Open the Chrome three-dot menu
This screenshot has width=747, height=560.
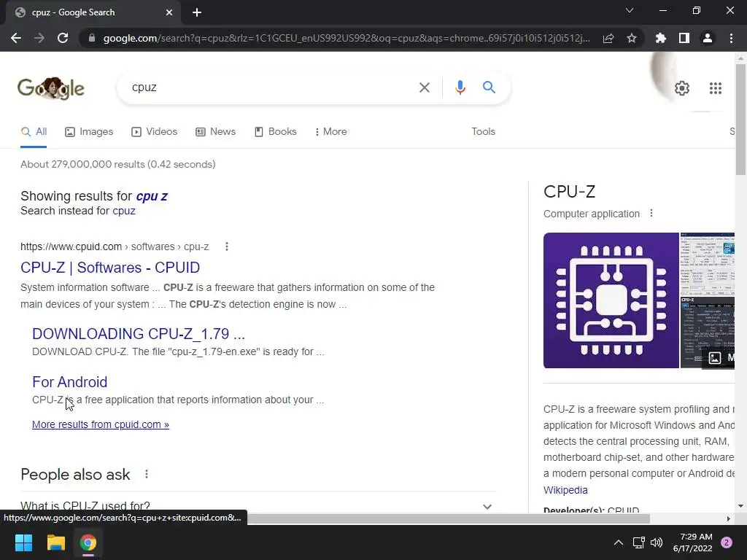731,38
